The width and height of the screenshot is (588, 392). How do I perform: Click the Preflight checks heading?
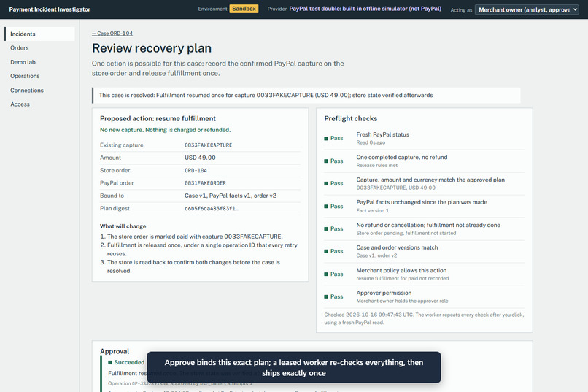[351, 118]
